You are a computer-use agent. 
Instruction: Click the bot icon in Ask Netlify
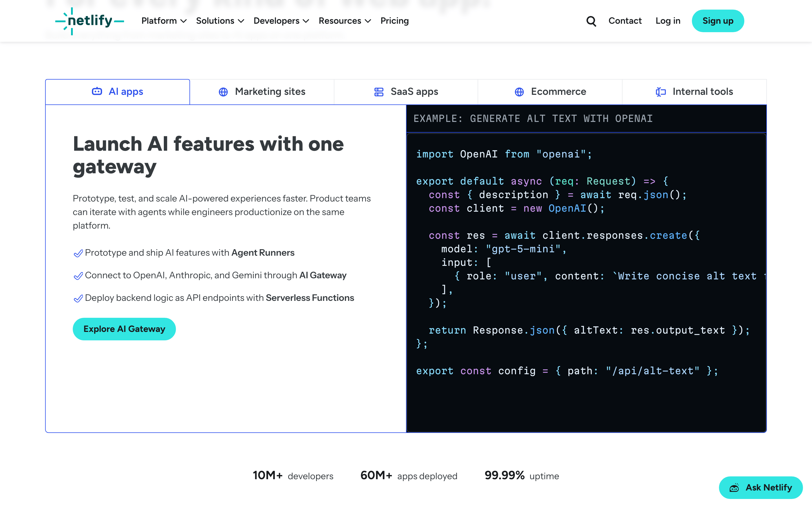tap(734, 487)
